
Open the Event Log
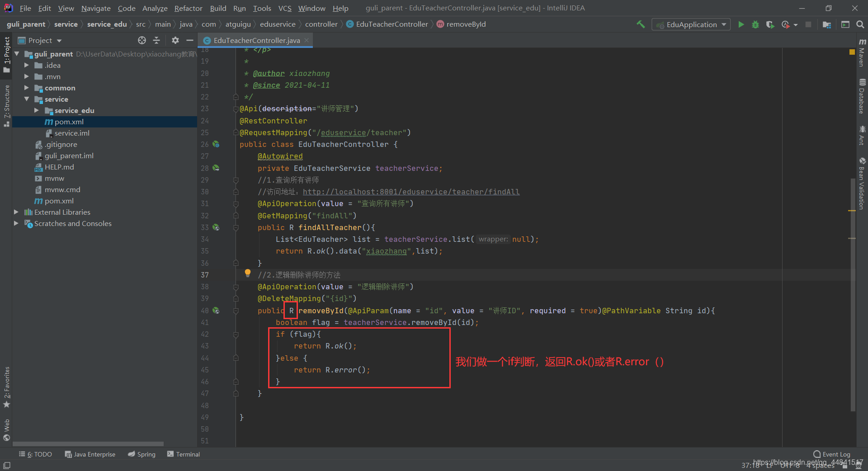click(x=832, y=454)
